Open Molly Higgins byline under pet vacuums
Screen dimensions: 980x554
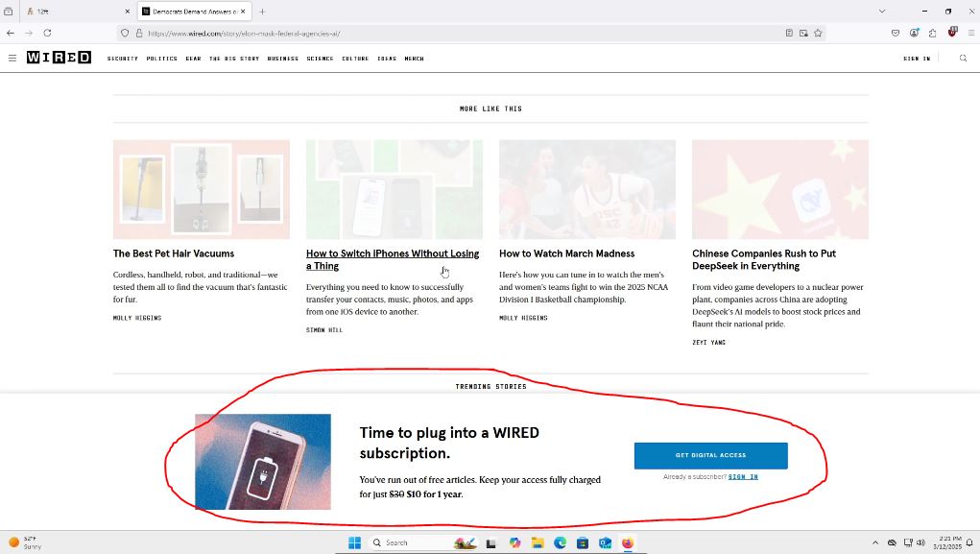click(137, 318)
